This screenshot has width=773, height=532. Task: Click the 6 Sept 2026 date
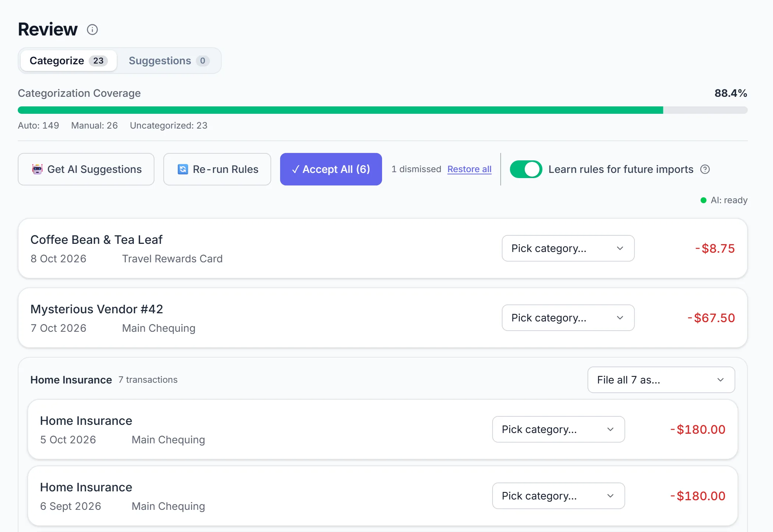point(71,506)
